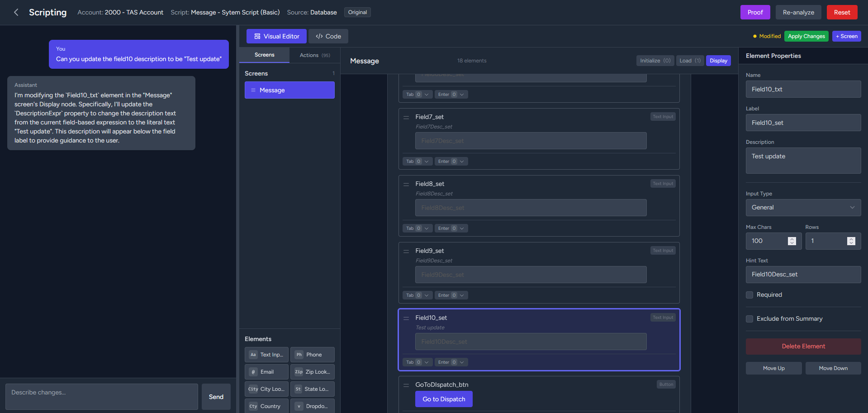Choose the City Lookup element
Screen dimensions: 868x413
pyautogui.click(x=266, y=389)
